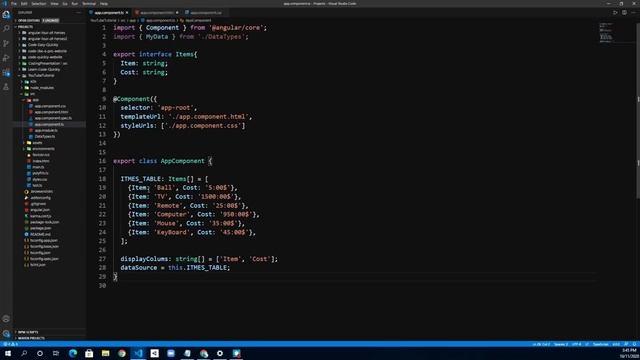Open the Run menu
The image size is (640, 360).
point(75,4)
